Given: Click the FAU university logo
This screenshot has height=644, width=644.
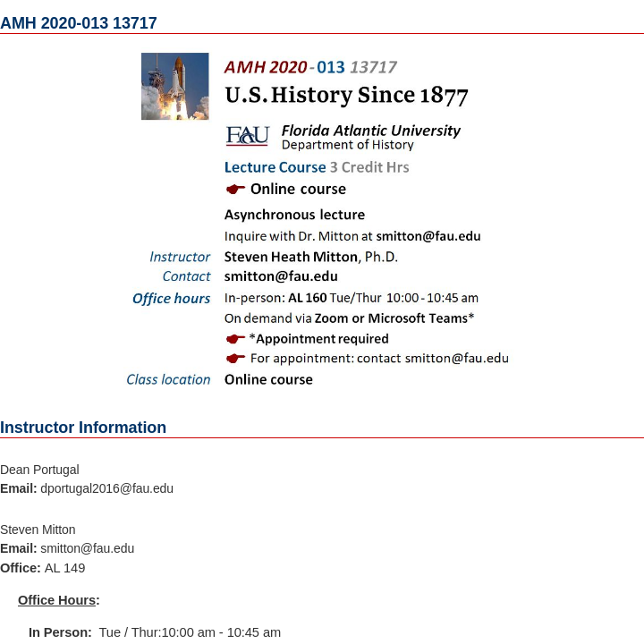Looking at the screenshot, I should [x=247, y=136].
